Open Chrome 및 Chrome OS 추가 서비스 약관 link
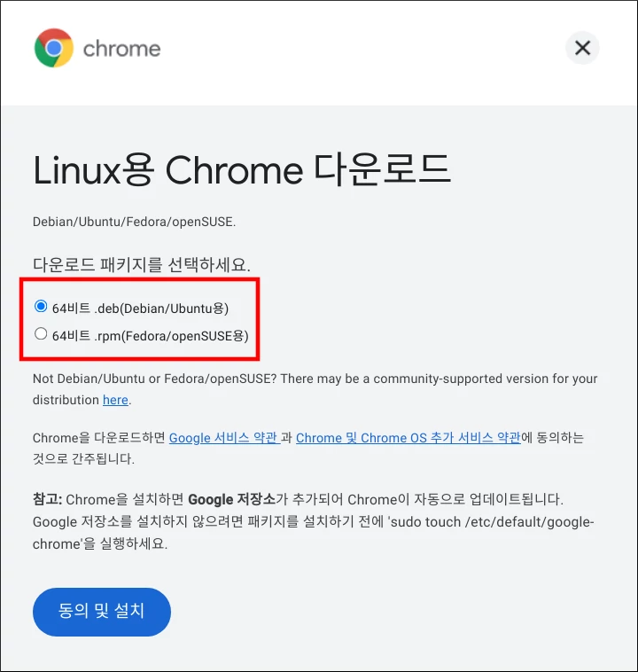Viewport: 638px width, 672px height. click(x=408, y=438)
